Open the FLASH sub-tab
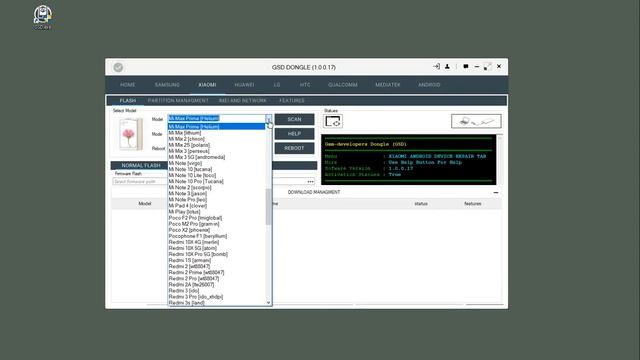Screen dimensions: 640x360 (x=128, y=100)
